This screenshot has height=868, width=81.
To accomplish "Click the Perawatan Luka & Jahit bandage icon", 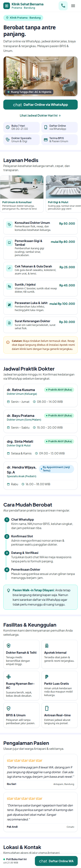I will click(x=10, y=305).
